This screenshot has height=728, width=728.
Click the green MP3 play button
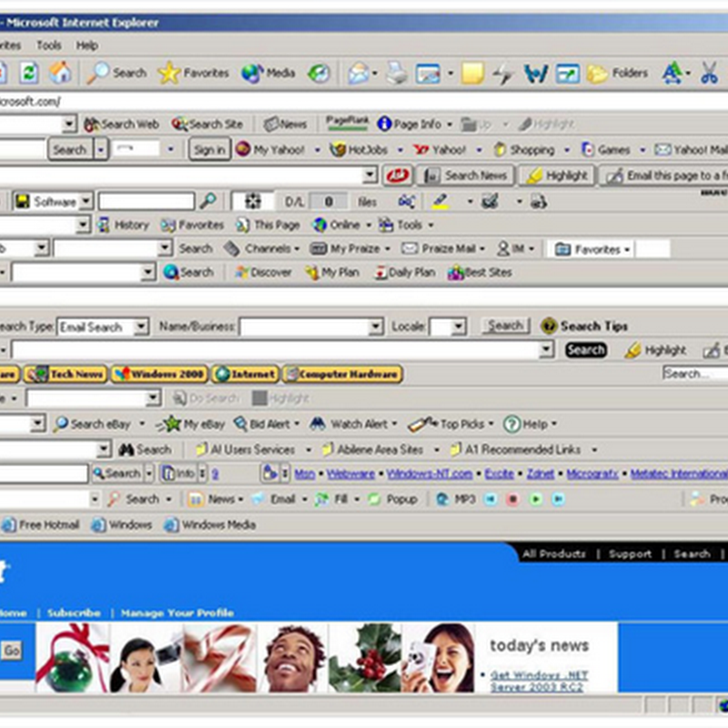(536, 499)
